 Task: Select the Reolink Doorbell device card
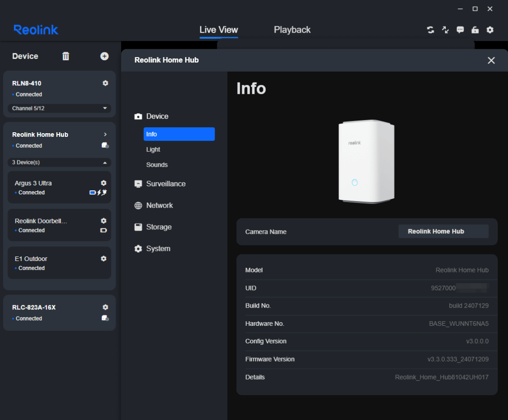[x=59, y=225]
